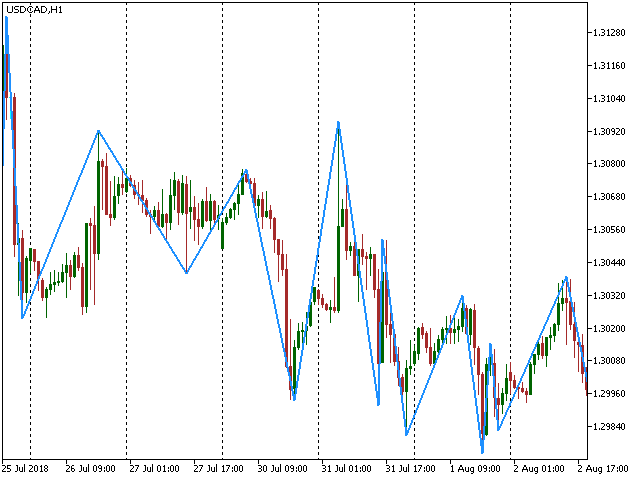This screenshot has height=480, width=640.
Task: Select the 1.30080 price label
Action: point(609,361)
